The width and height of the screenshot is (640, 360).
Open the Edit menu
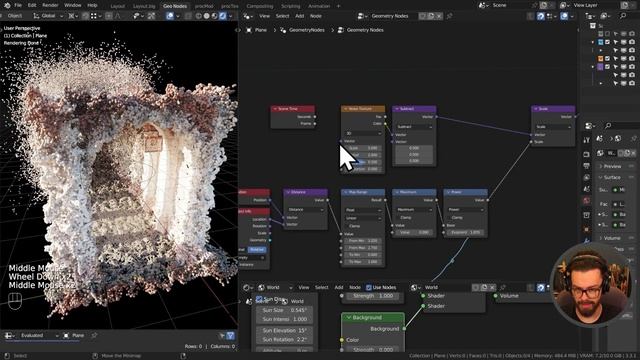click(32, 5)
